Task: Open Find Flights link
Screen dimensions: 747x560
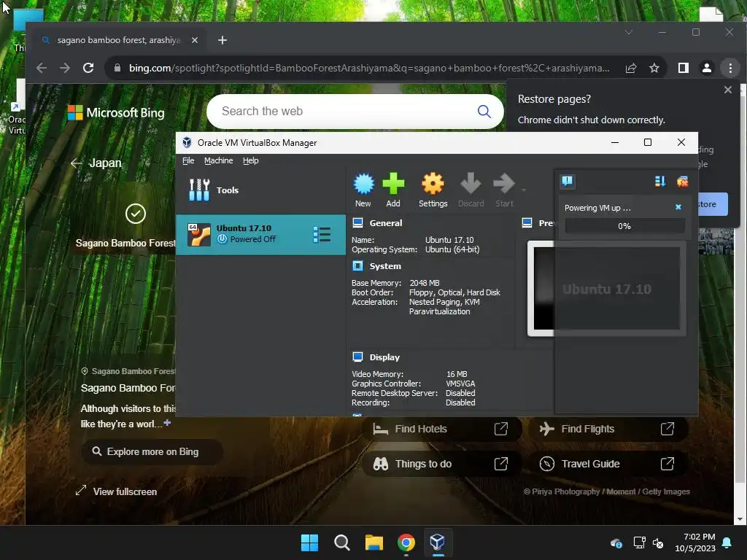Action: coord(608,429)
